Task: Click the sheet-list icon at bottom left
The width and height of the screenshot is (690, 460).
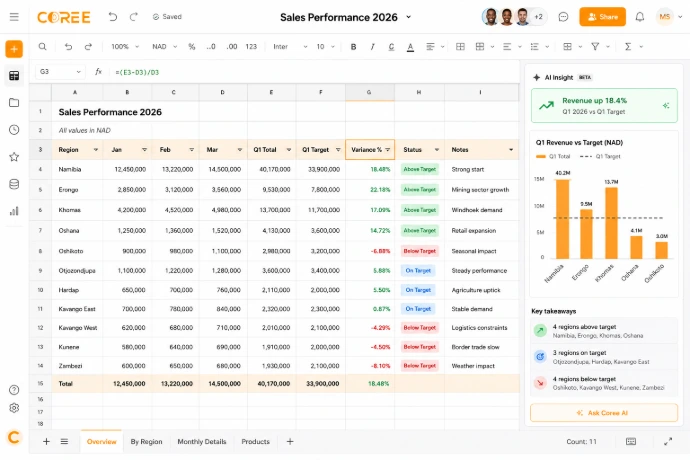Action: [x=64, y=441]
